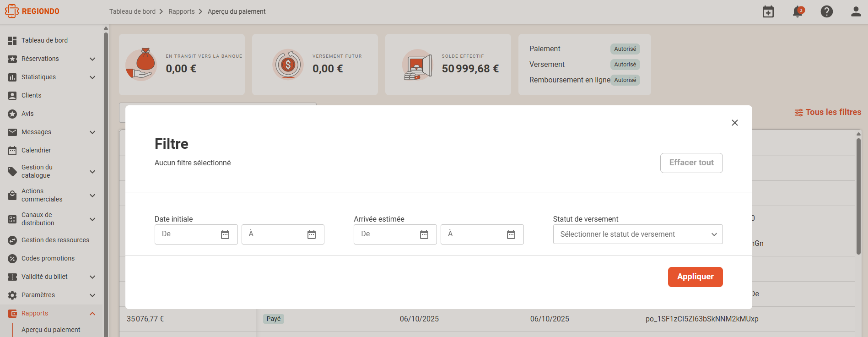Open the user account profile icon

click(856, 11)
